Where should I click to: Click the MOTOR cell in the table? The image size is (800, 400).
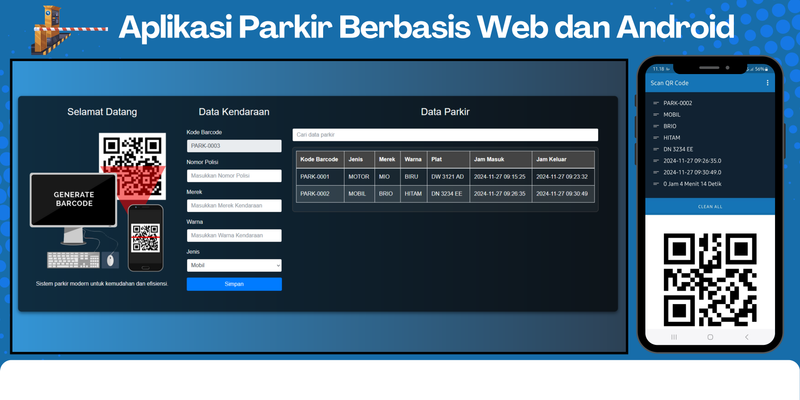(x=359, y=177)
